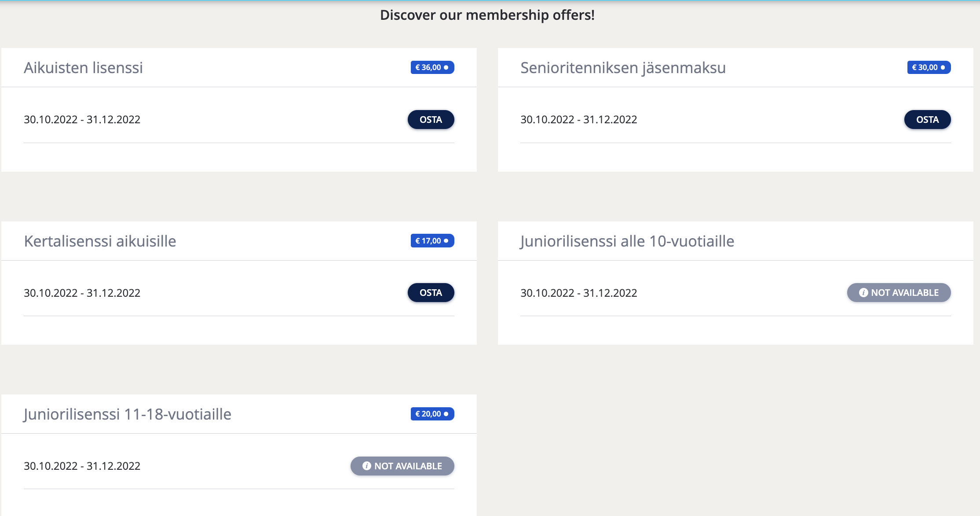The image size is (980, 516).
Task: Click the Kertalisenssi aikuisille date range
Action: (82, 293)
